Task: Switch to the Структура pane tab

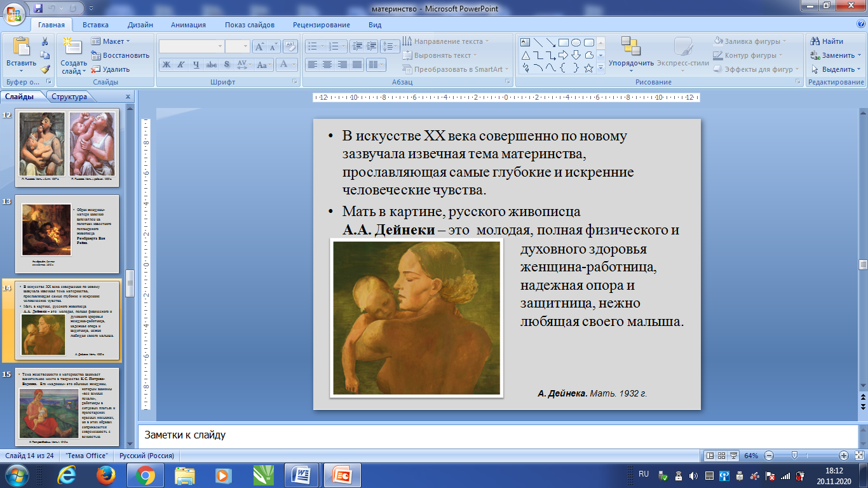Action: tap(69, 97)
